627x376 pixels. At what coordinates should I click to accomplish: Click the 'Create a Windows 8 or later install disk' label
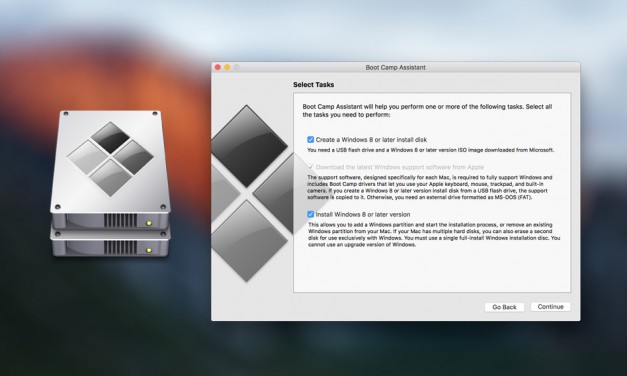coord(371,140)
